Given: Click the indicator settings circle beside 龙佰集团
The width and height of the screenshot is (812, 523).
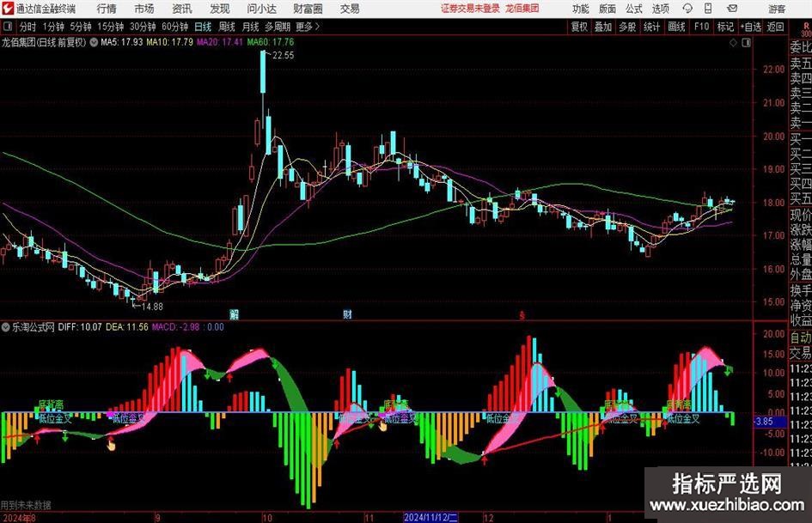Looking at the screenshot, I should click(x=93, y=41).
